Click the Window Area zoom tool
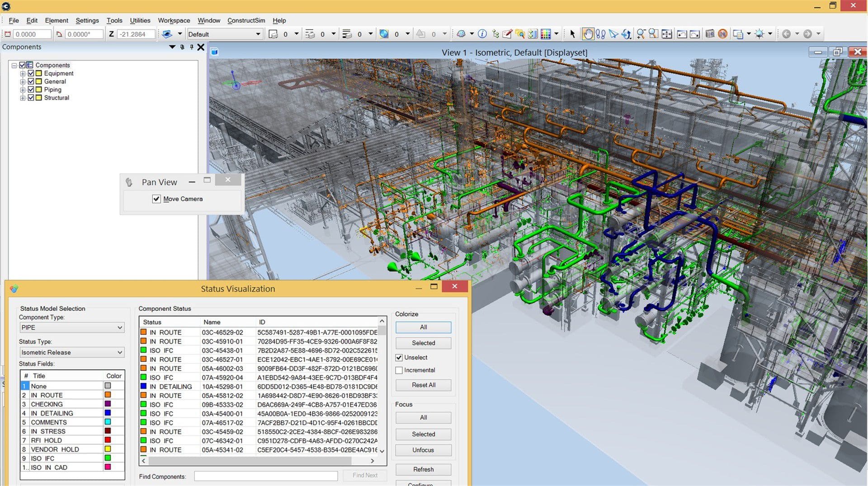 pyautogui.click(x=654, y=33)
